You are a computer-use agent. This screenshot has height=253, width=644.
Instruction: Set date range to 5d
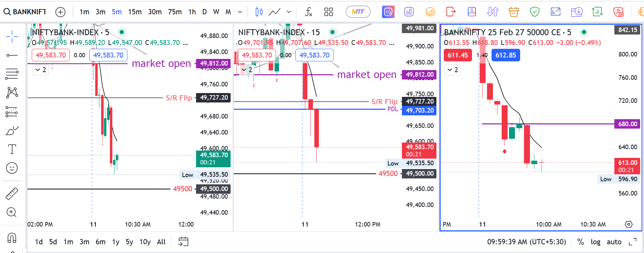53,242
